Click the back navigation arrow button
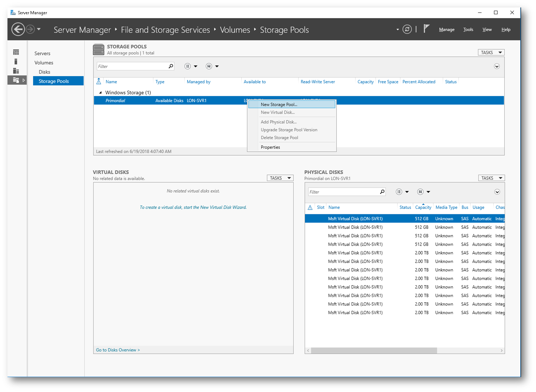 pyautogui.click(x=18, y=29)
